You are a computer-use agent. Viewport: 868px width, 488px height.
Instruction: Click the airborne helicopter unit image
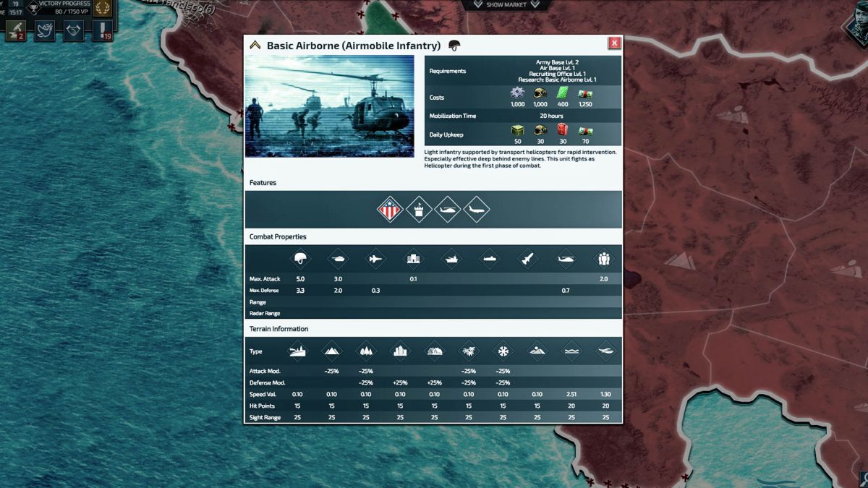click(x=330, y=106)
